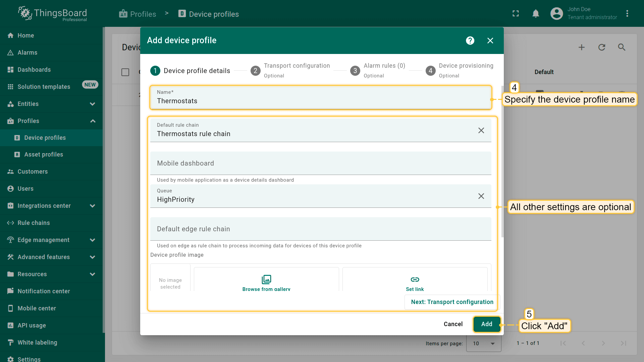This screenshot has width=644, height=362.
Task: Click Next: Transport configuration button
Action: [452, 302]
